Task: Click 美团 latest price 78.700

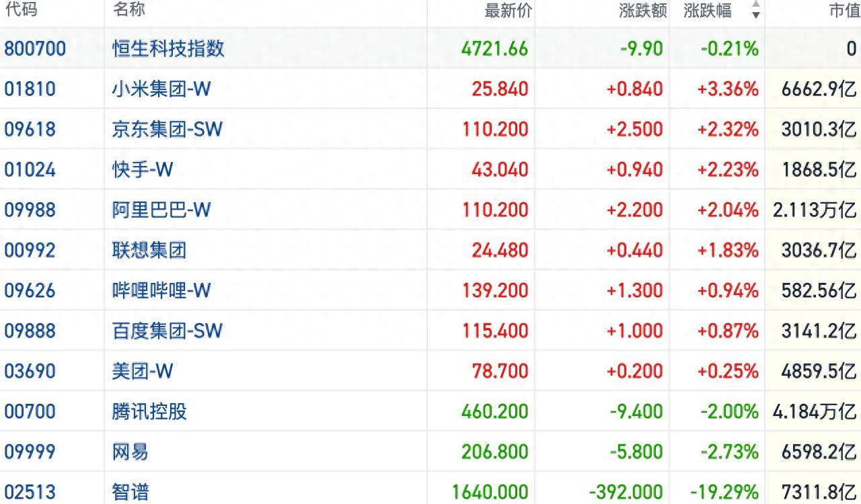Action: [500, 371]
